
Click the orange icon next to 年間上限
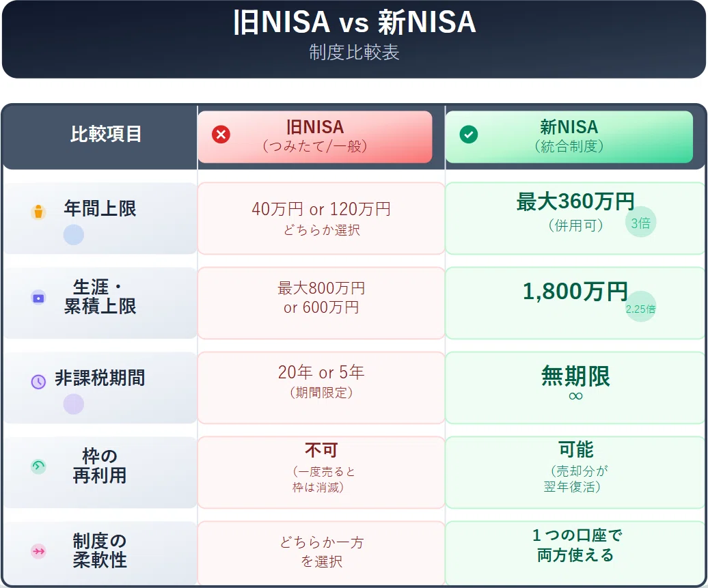pos(38,211)
